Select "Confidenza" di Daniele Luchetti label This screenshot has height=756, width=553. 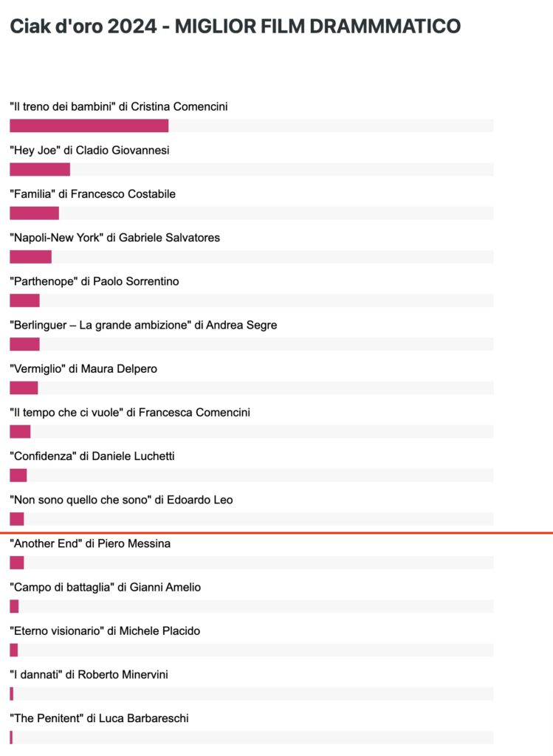(92, 456)
